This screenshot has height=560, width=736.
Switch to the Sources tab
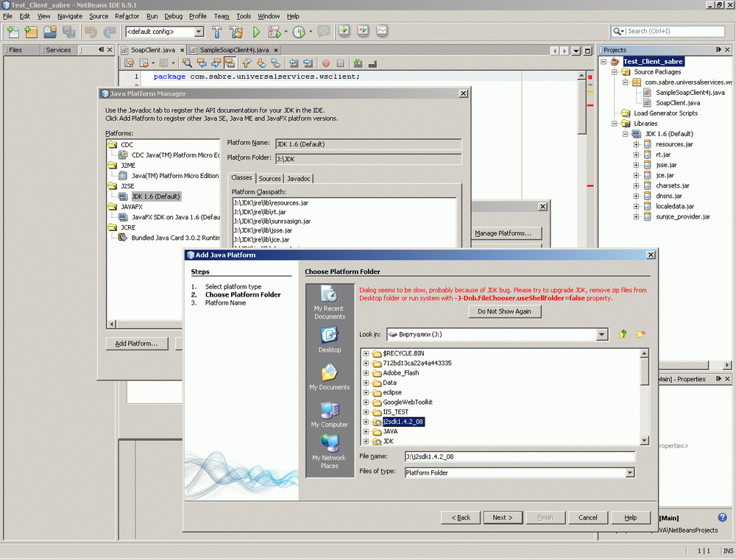point(269,178)
